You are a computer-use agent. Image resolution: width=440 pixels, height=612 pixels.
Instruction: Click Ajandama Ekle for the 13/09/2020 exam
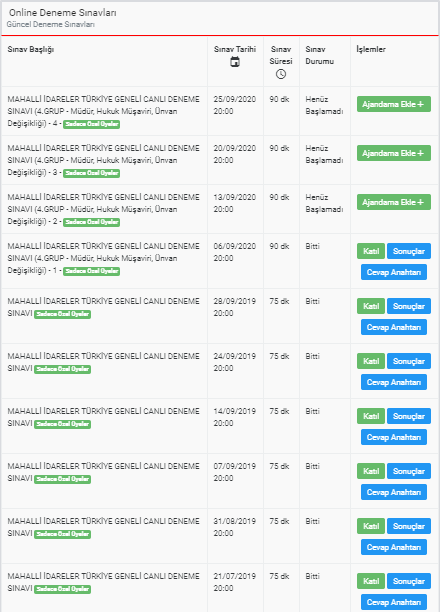[x=394, y=202]
